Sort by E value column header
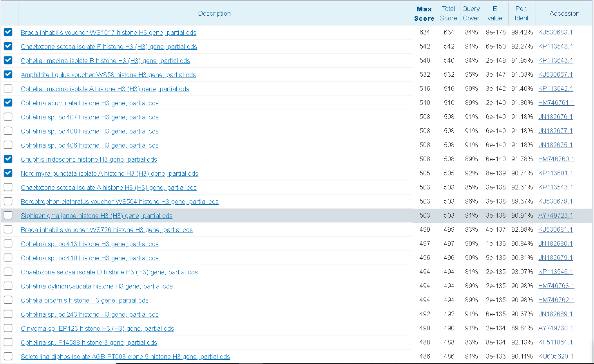The width and height of the screenshot is (594, 364). (495, 14)
